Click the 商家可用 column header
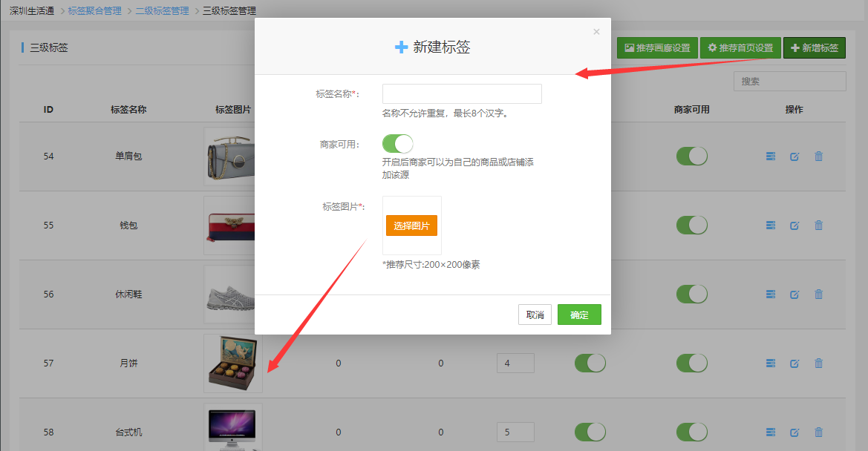868x451 pixels. [x=691, y=110]
